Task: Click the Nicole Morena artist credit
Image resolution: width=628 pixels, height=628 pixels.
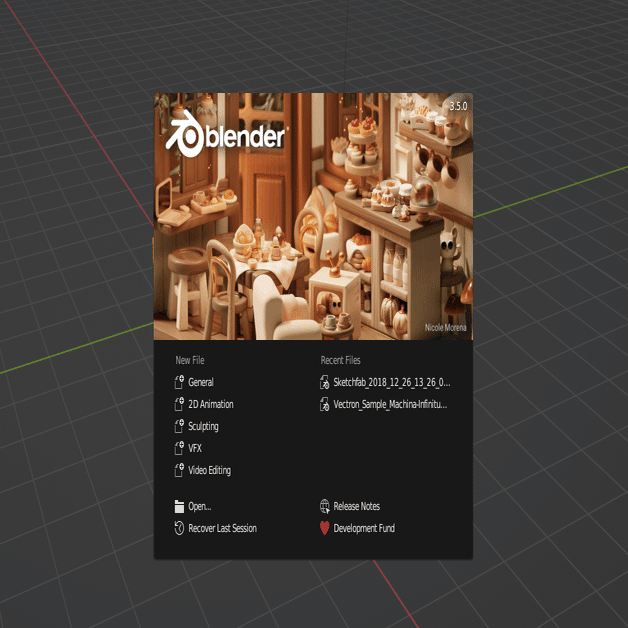Action: coord(445,328)
